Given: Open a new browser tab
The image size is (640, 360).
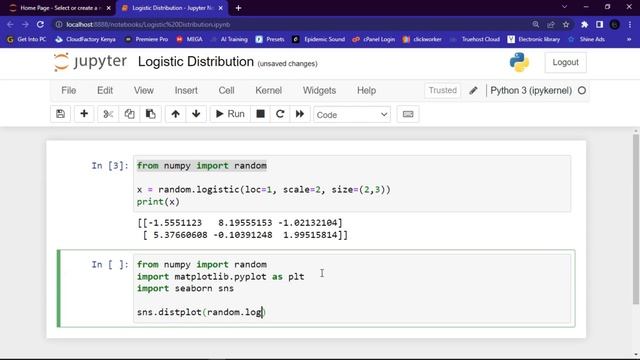Looking at the screenshot, I should coord(238,8).
